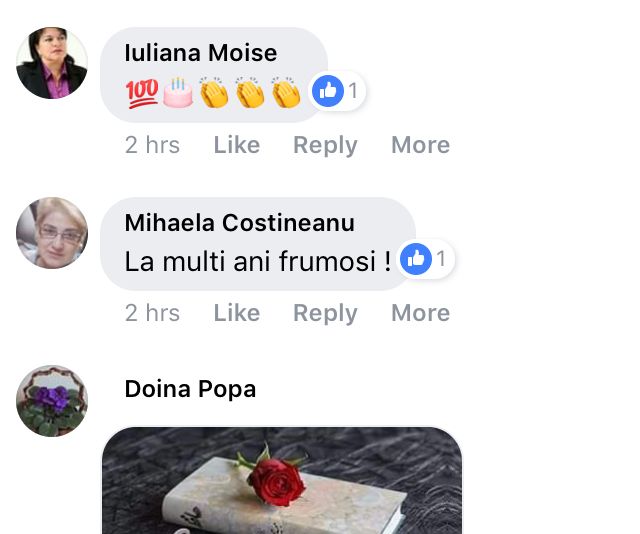
Task: Open the rose on book photo
Action: point(282,481)
